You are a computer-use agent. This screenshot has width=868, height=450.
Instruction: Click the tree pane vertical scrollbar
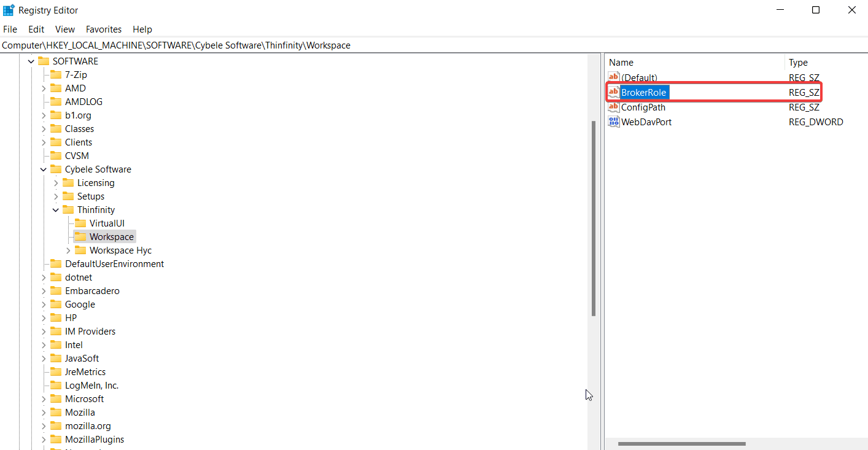tap(594, 218)
